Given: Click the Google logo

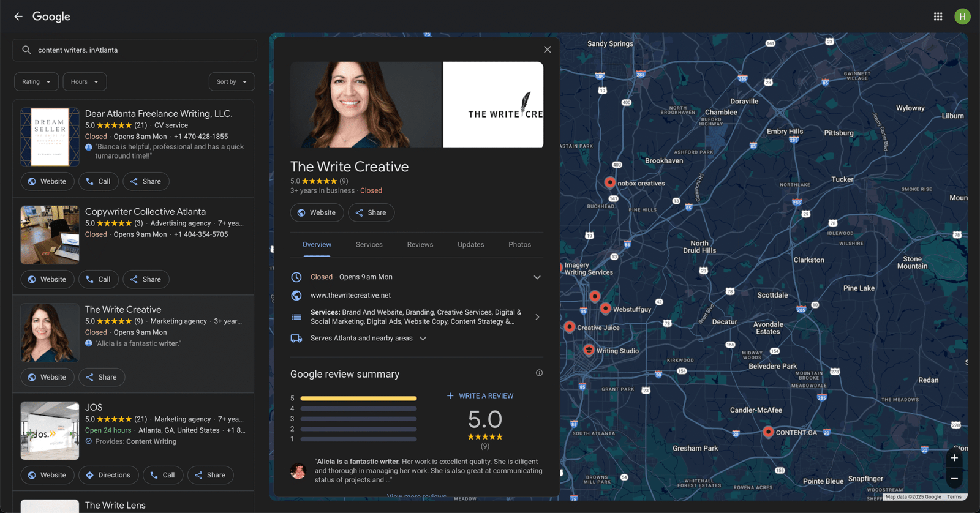Looking at the screenshot, I should 51,17.
